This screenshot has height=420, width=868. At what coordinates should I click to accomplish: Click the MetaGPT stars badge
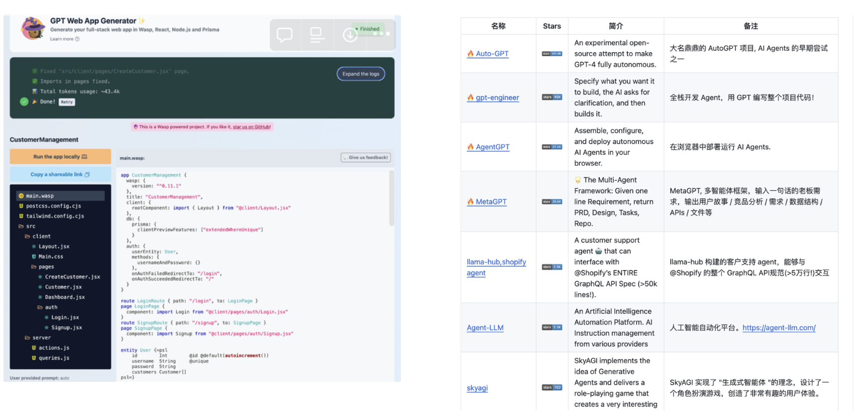click(x=552, y=202)
